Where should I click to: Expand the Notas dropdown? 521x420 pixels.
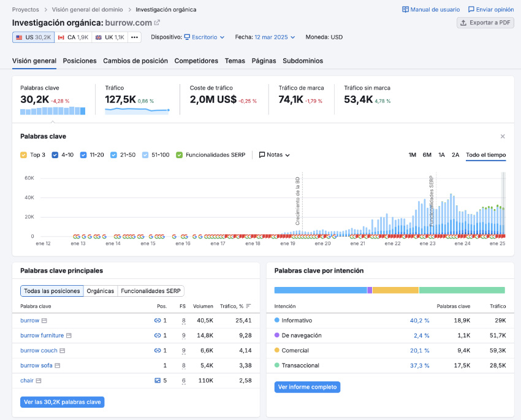(275, 155)
